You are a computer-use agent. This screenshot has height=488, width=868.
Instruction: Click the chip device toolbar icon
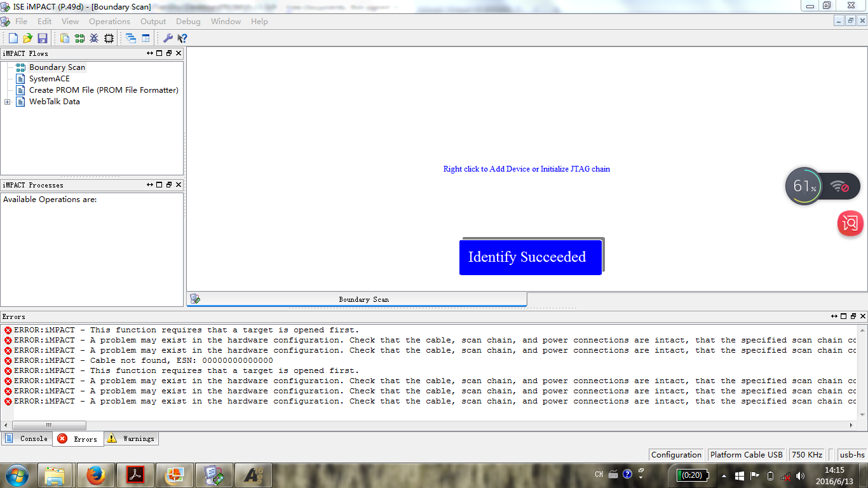[x=109, y=38]
